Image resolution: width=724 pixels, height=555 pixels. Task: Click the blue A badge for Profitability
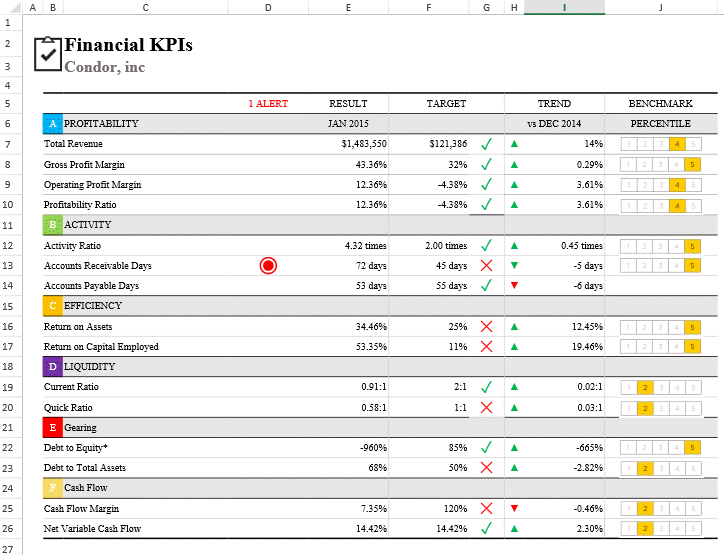(x=53, y=124)
